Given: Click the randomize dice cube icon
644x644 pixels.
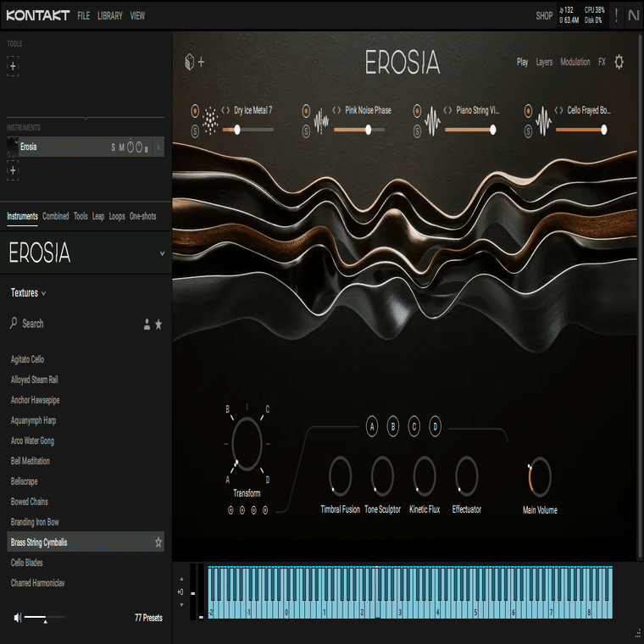Looking at the screenshot, I should tap(189, 62).
